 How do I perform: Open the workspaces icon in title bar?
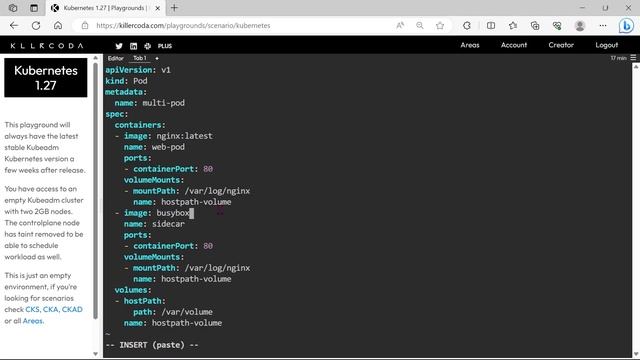point(13,8)
